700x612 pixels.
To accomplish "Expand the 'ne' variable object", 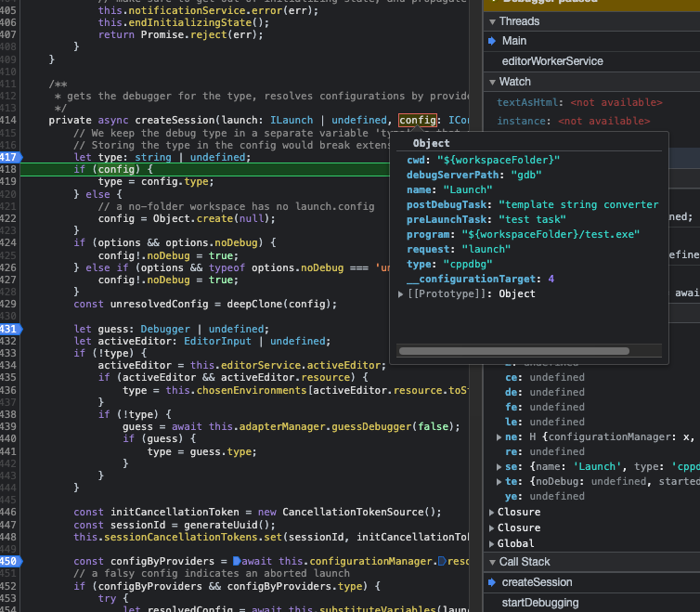I will pyautogui.click(x=499, y=436).
